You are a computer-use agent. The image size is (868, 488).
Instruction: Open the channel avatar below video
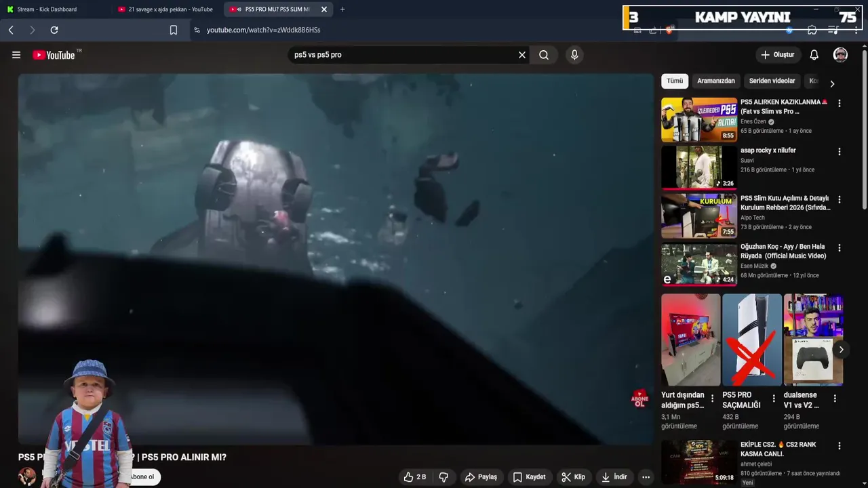[x=27, y=476]
